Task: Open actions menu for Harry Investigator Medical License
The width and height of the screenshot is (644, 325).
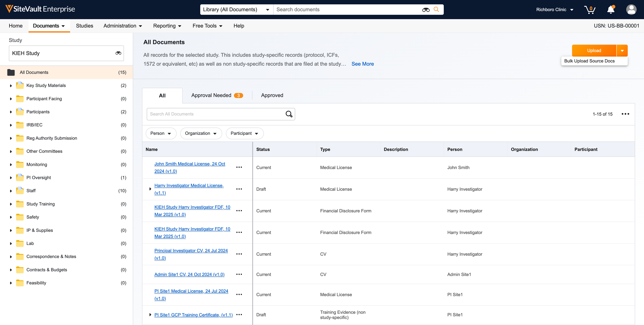Action: [239, 189]
